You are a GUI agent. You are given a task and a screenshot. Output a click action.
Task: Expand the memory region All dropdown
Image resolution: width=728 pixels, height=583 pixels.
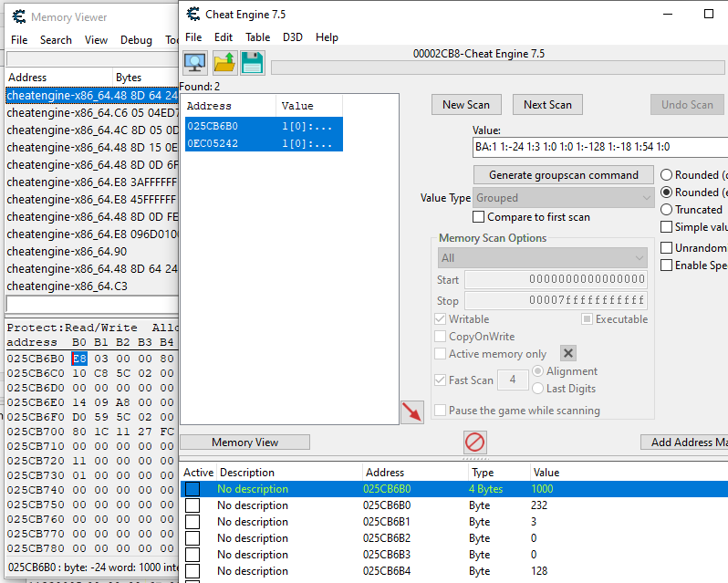pos(542,258)
